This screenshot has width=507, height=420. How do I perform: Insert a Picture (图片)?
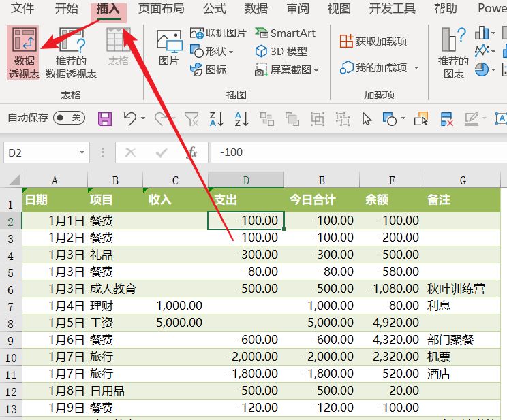coord(169,47)
